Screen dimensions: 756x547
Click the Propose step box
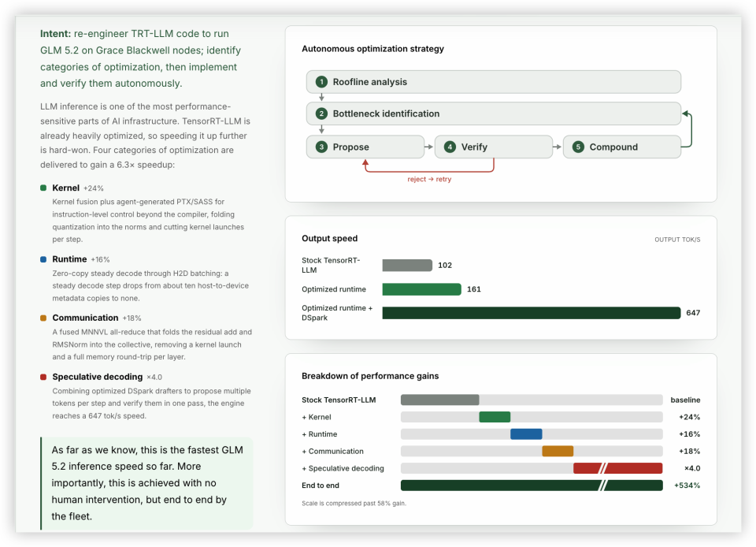click(x=365, y=147)
